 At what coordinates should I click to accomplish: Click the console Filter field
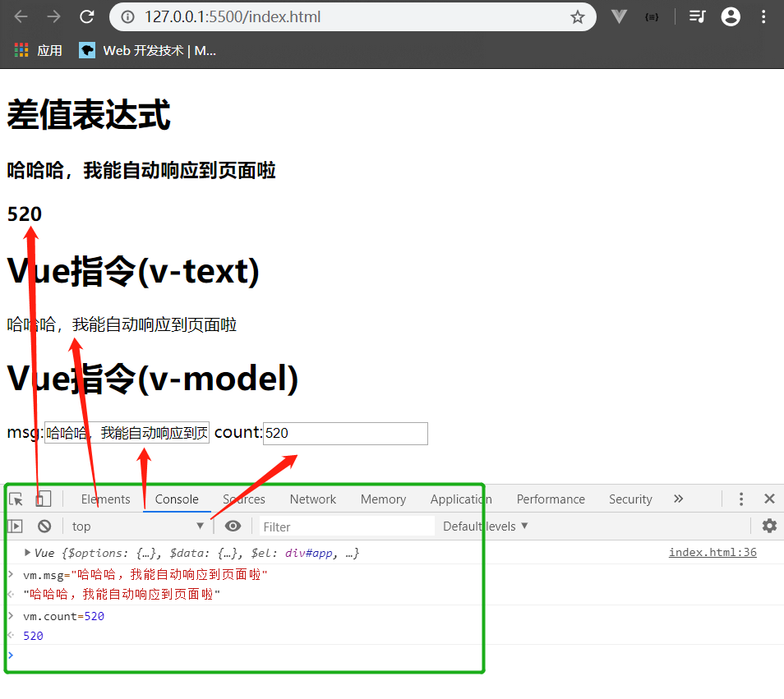347,527
